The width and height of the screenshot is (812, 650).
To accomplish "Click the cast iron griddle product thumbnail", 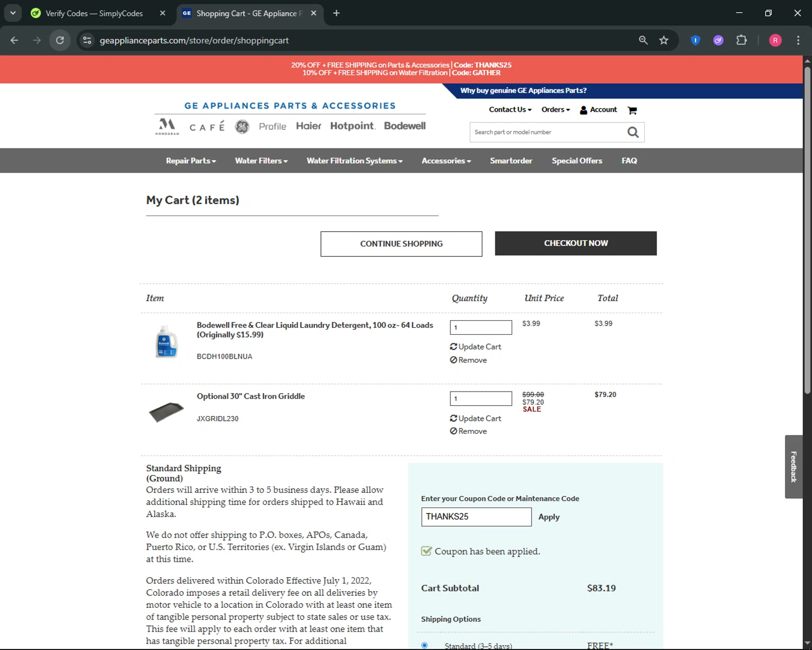I will pyautogui.click(x=166, y=412).
